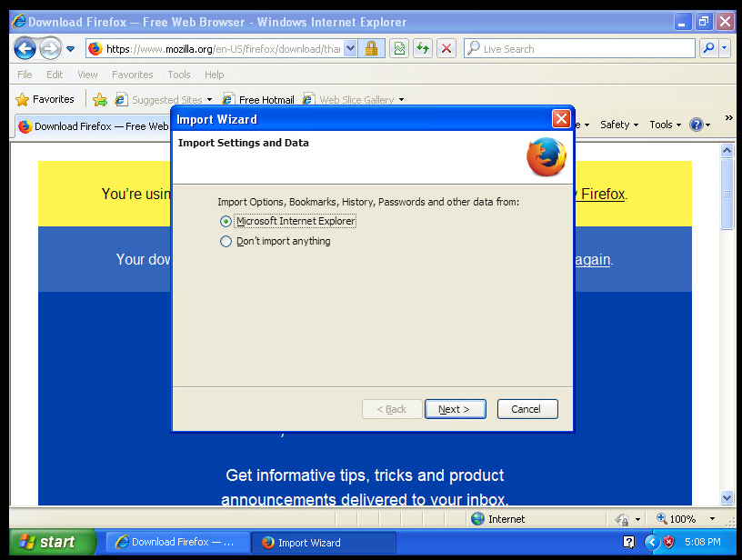Screen dimensions: 742x560
Task: Switch to Import Wizard taskbar item
Action: click(324, 542)
